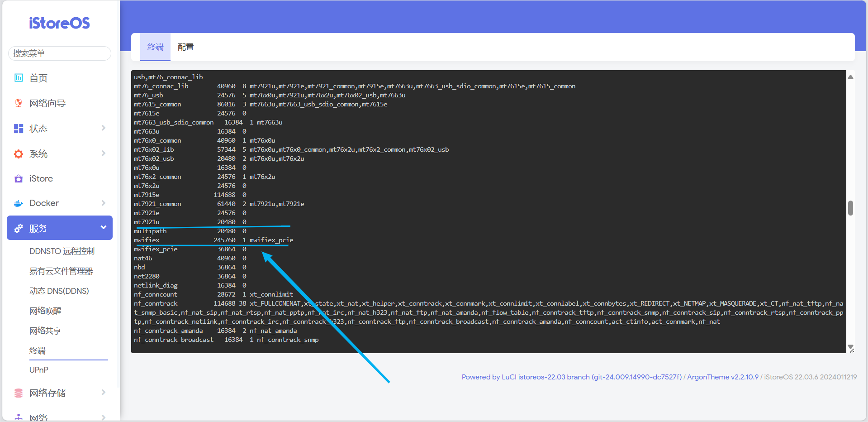Viewport: 868px width, 422px height.
Task: Click the 搜索菜单 search field
Action: (60, 53)
